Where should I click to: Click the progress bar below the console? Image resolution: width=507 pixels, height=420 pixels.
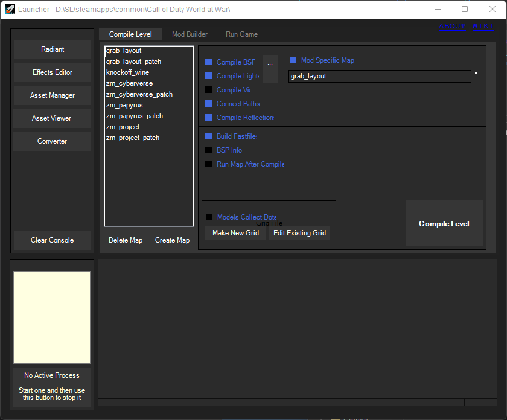[x=281, y=402]
